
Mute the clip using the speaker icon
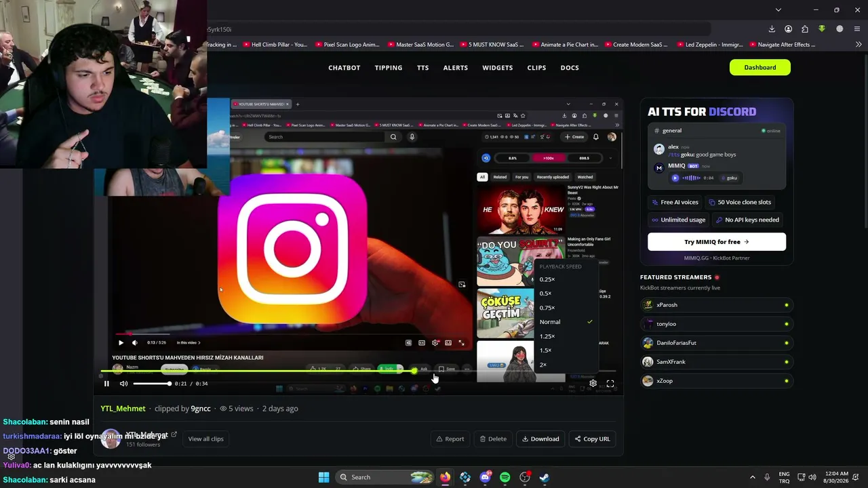click(x=123, y=384)
